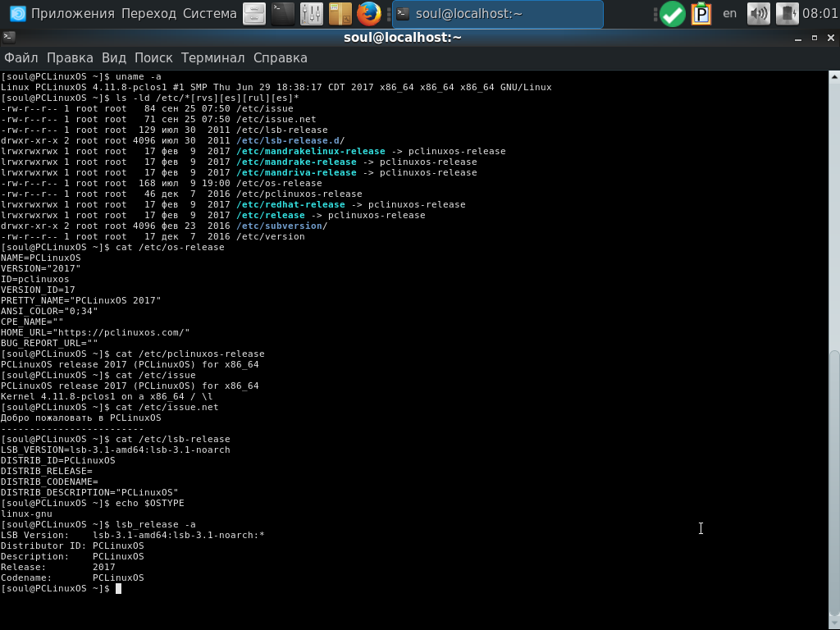840x630 pixels.
Task: Click the green checkmark update notifier icon
Action: [x=673, y=14]
